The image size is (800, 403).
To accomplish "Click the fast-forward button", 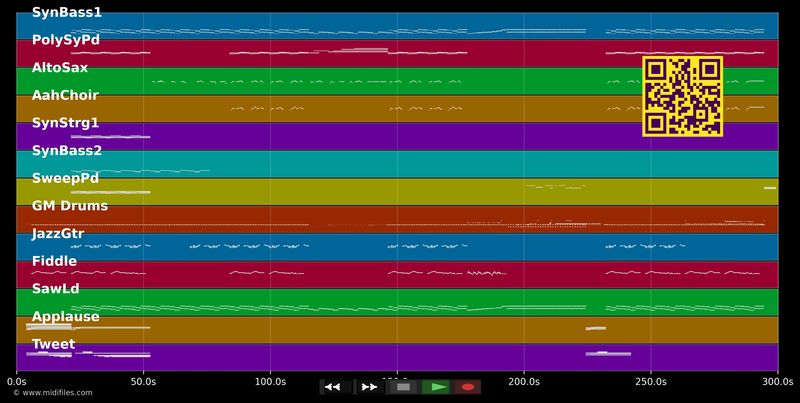I will pos(369,387).
